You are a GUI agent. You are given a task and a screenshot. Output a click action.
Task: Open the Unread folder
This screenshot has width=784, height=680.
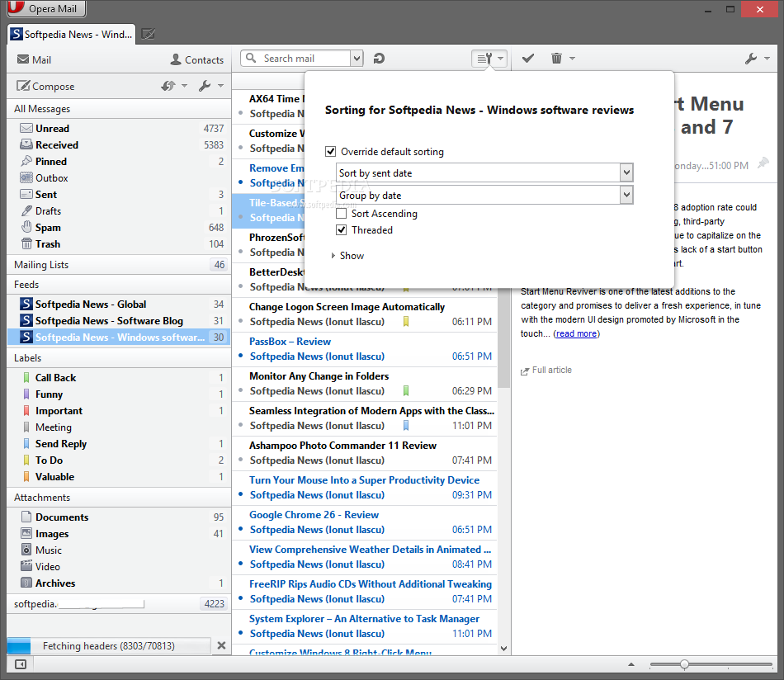[120, 129]
